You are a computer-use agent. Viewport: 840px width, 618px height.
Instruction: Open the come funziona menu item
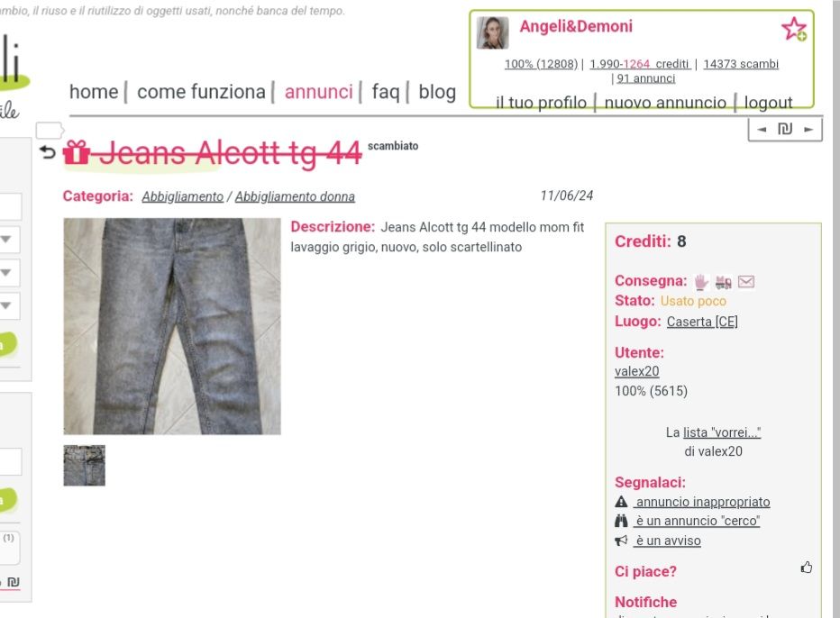click(201, 92)
